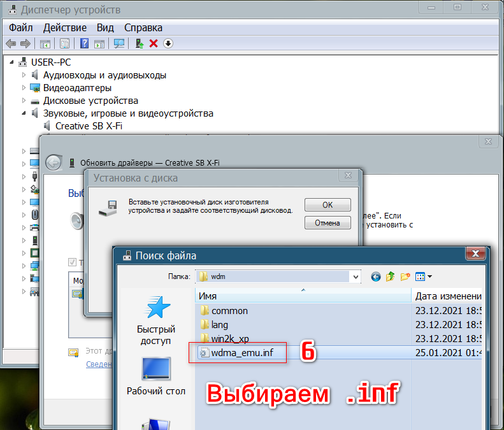Go back to last folder icon in file dialog

click(x=376, y=276)
